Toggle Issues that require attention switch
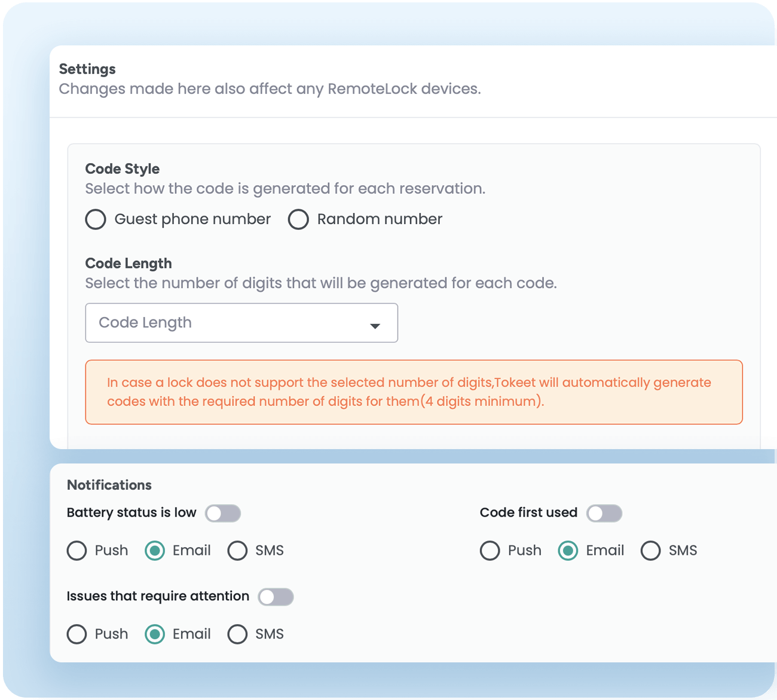Viewport: 777px width, 700px height. click(x=276, y=597)
